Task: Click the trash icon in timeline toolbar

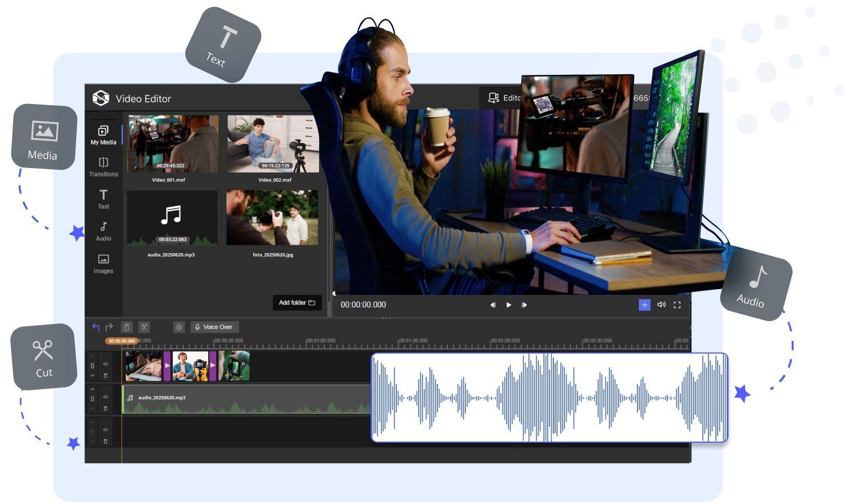Action: coord(127,327)
